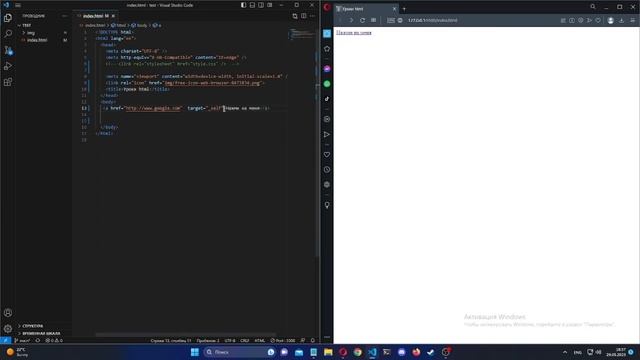Toggle bottom panel layout button

point(252,5)
